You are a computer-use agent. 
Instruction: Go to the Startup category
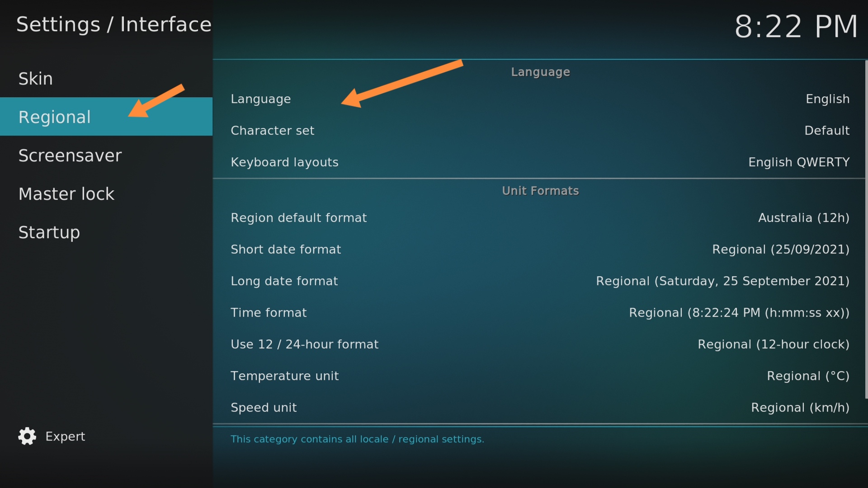[x=49, y=232]
